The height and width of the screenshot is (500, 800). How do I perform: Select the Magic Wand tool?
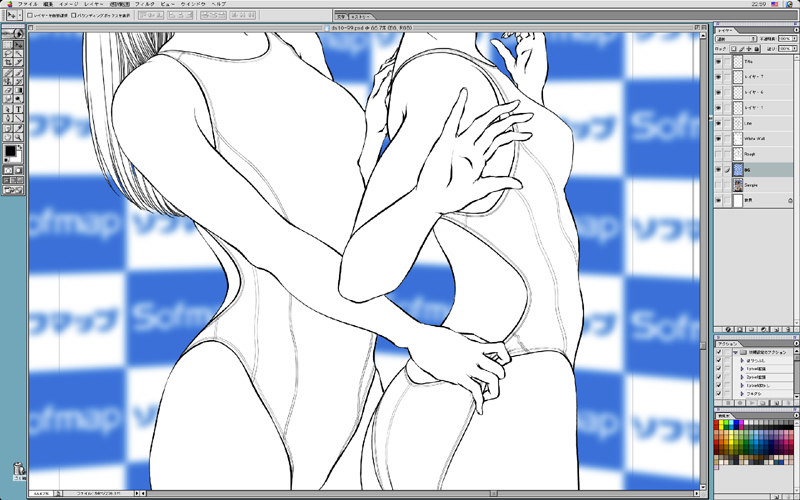(18, 53)
